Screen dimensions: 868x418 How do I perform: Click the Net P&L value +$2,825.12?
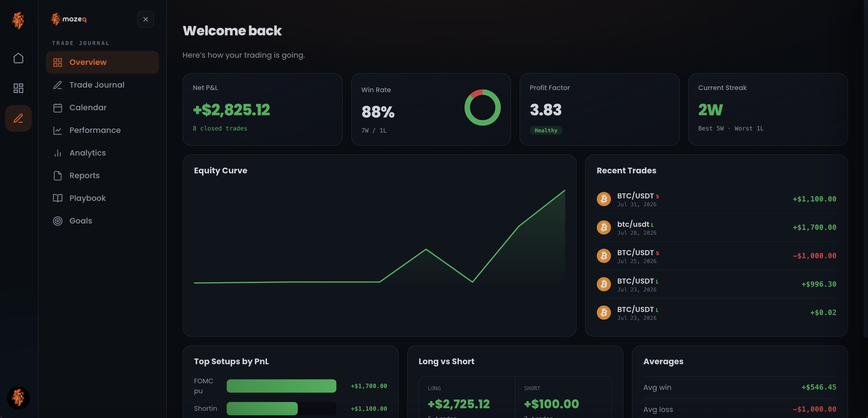(231, 110)
